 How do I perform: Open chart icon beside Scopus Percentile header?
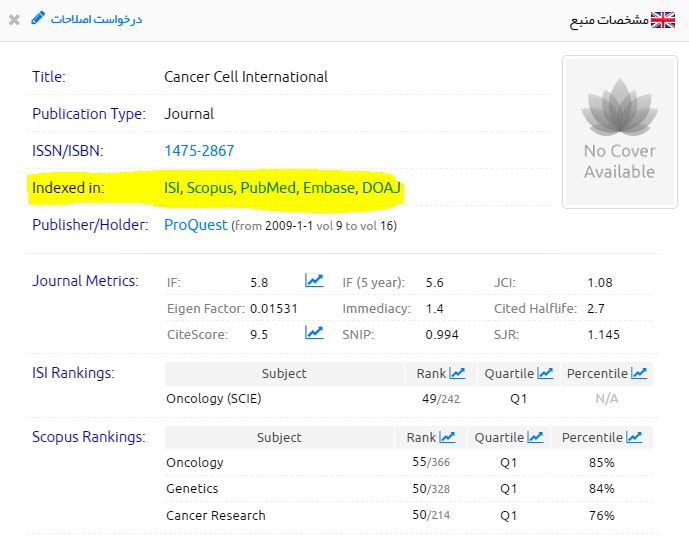pos(634,437)
